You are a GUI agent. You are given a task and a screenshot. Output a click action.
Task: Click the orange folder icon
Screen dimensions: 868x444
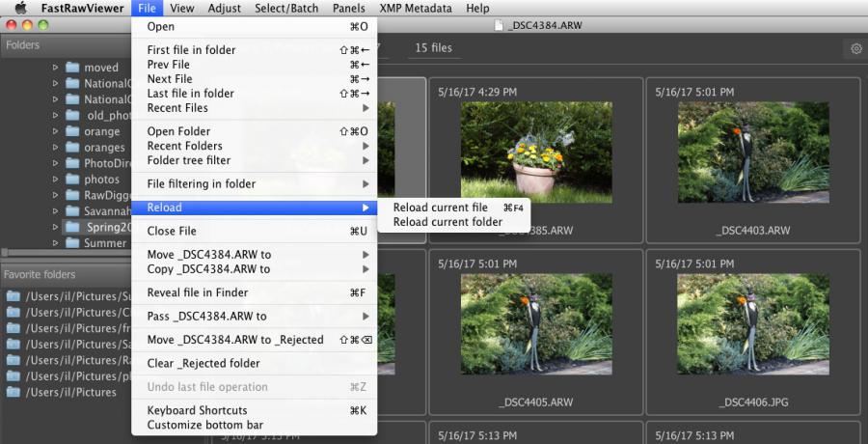72,131
